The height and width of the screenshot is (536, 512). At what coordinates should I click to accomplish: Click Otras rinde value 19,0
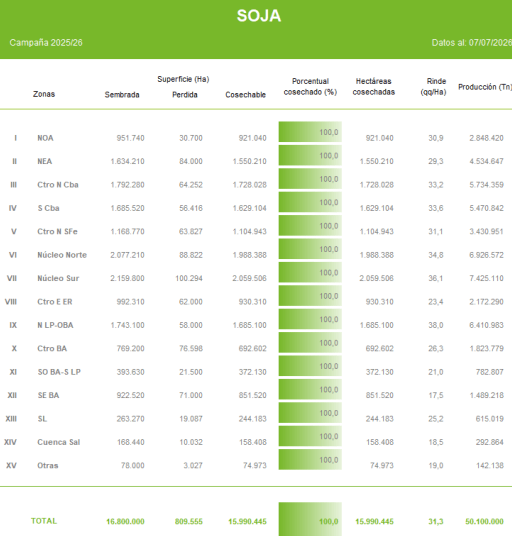[x=436, y=466]
